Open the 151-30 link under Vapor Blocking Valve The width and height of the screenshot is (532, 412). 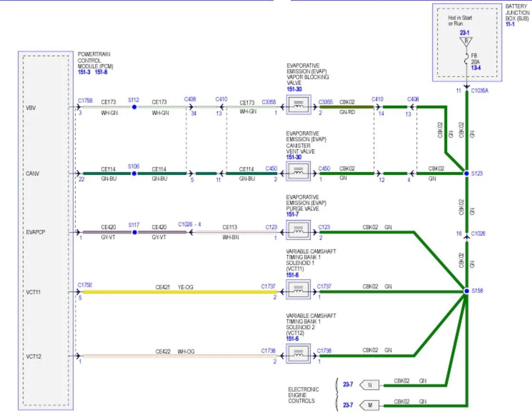pyautogui.click(x=294, y=89)
